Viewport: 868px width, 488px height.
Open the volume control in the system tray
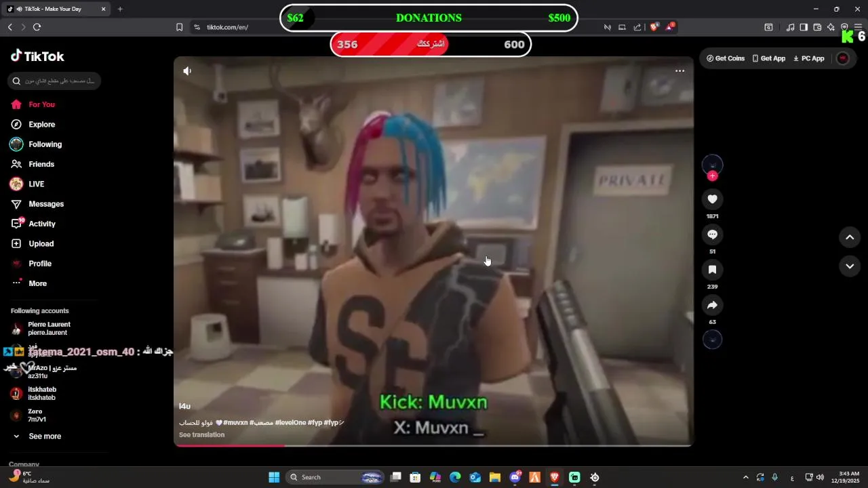click(x=820, y=477)
